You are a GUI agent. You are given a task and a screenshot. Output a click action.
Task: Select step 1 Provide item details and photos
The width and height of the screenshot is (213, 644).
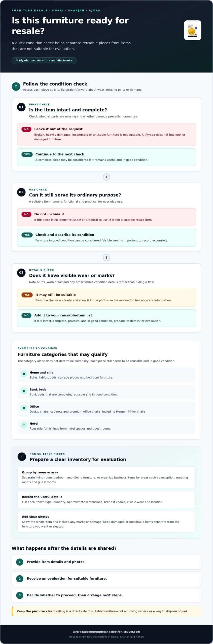pyautogui.click(x=106, y=562)
